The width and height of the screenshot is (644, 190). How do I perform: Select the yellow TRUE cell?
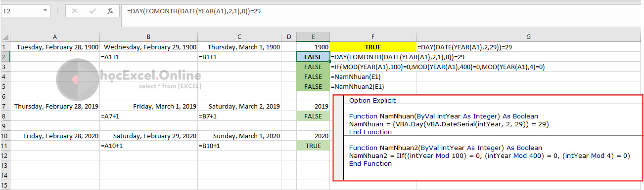point(373,47)
